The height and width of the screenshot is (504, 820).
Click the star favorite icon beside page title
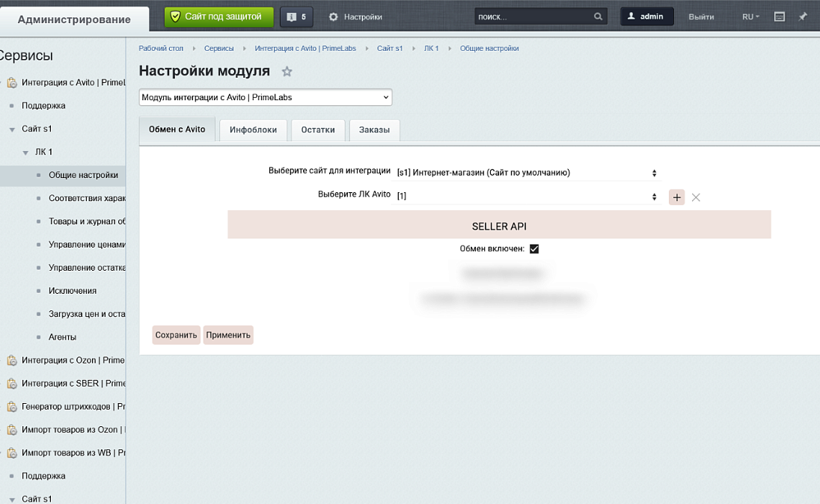click(x=287, y=72)
